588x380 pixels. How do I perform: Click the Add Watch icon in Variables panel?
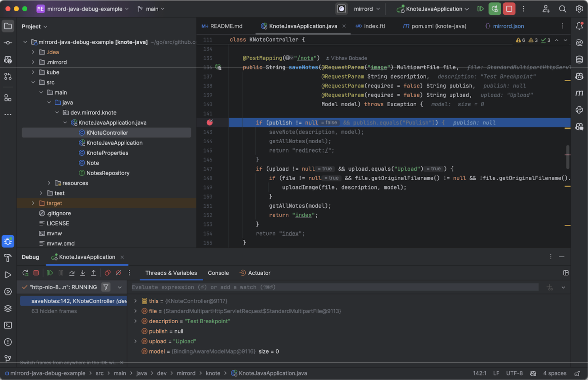[550, 287]
